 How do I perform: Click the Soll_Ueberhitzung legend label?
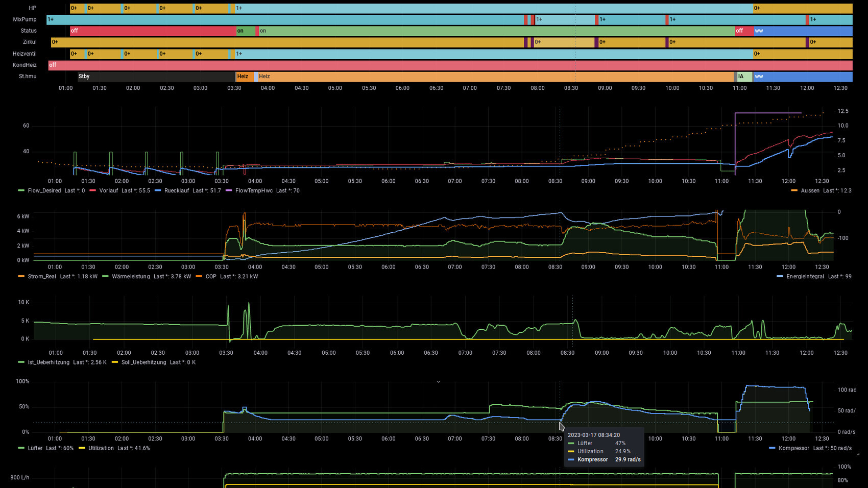click(x=143, y=362)
